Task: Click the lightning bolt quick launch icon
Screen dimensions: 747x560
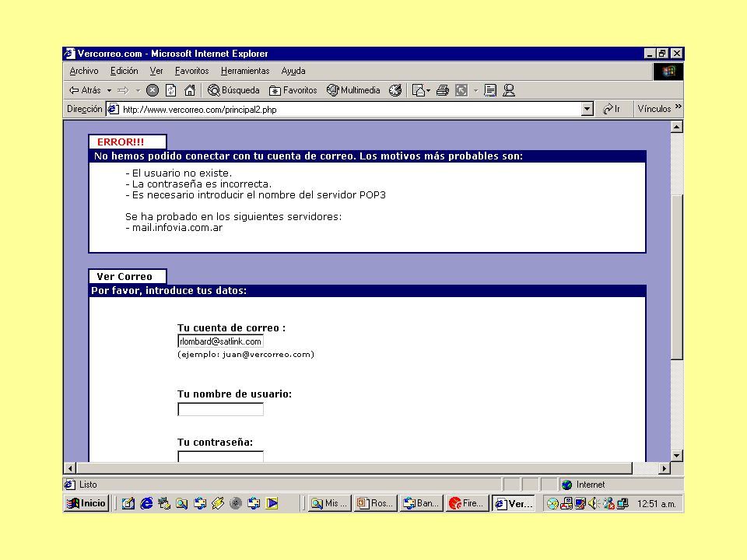Action: 218,503
